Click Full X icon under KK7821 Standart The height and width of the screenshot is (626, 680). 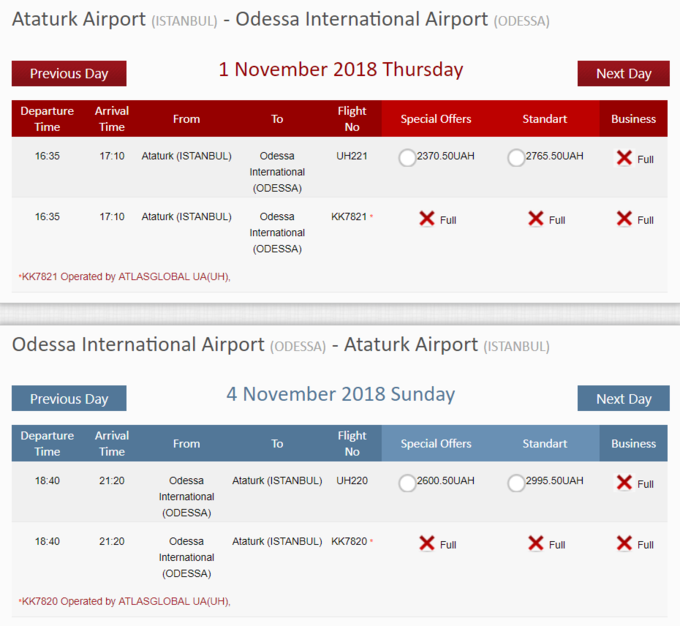tap(536, 219)
